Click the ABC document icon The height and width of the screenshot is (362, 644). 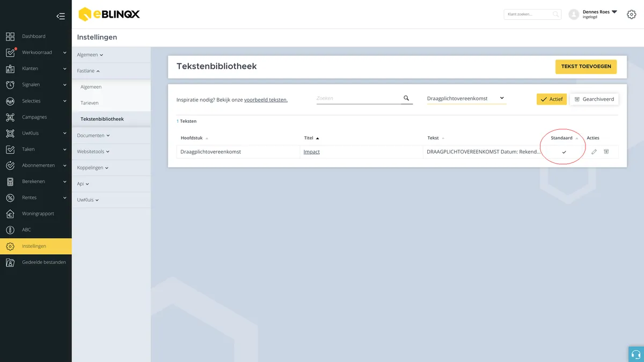point(10,230)
